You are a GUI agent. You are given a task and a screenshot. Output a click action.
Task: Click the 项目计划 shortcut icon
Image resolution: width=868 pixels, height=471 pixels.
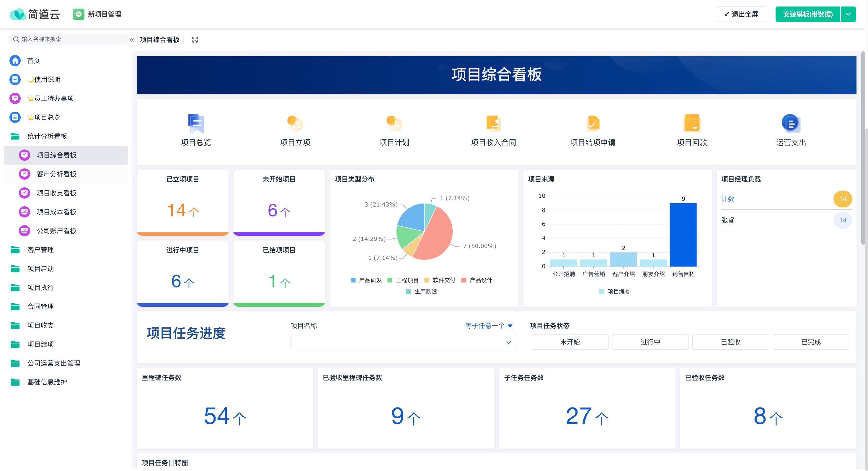(394, 124)
